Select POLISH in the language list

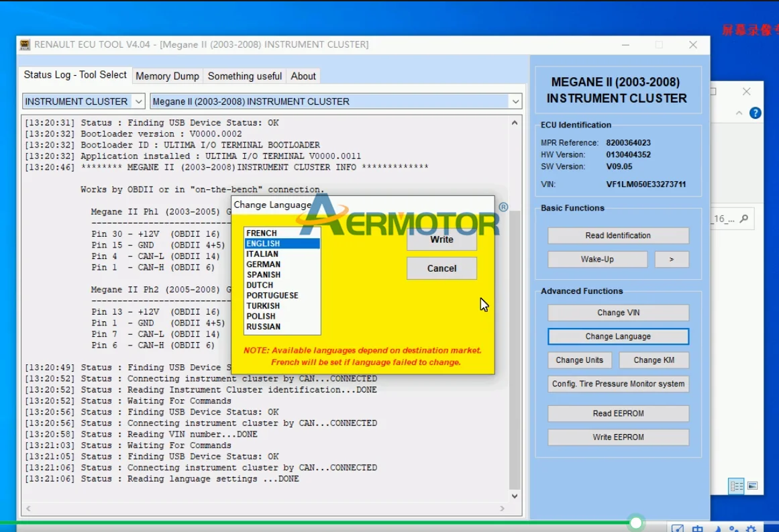(x=282, y=317)
